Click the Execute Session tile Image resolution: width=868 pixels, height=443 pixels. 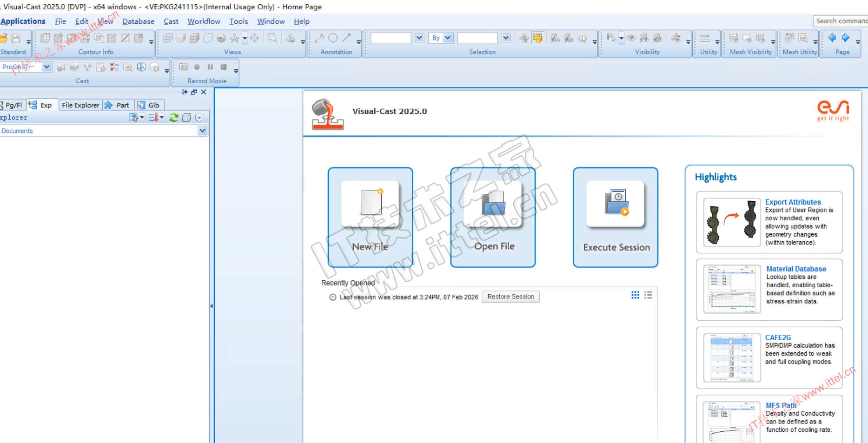(x=616, y=218)
